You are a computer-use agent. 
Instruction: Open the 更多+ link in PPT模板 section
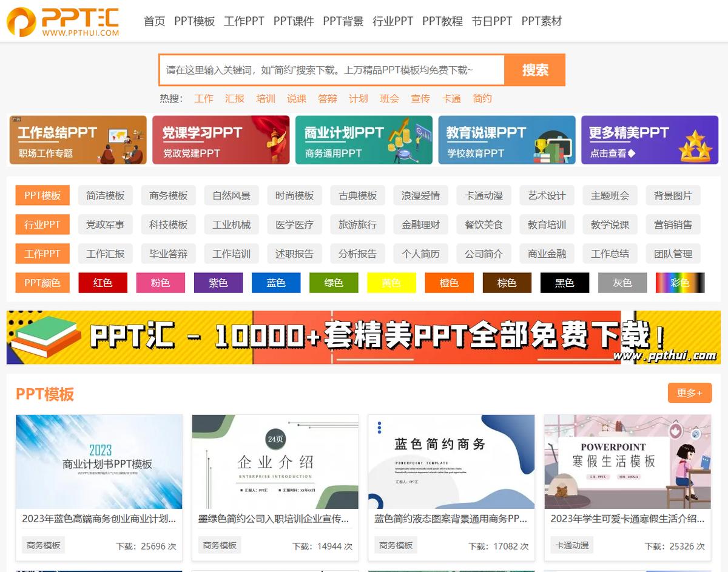pos(689,393)
